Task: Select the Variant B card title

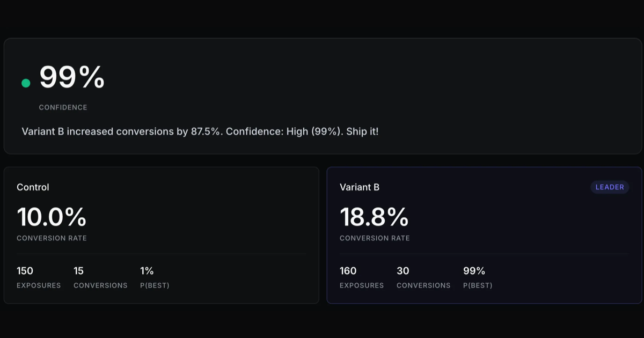Action: tap(360, 187)
